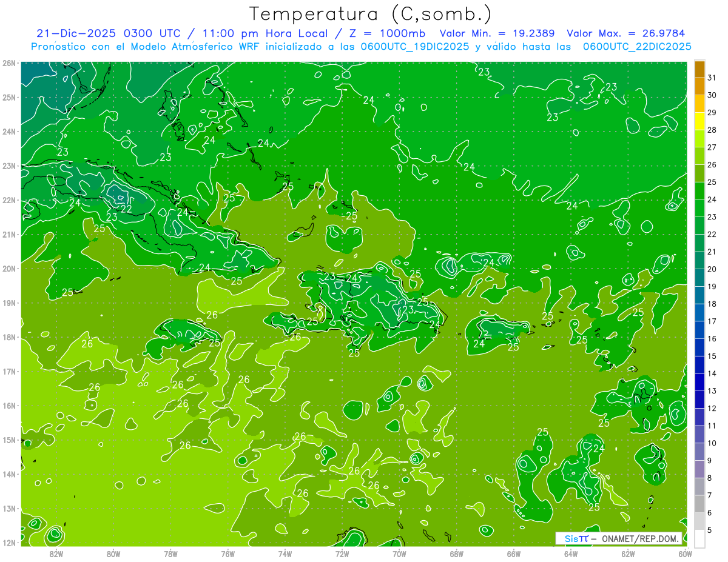Click longitude axis label 64W
Viewport: 728px width, 562px height.
(571, 554)
